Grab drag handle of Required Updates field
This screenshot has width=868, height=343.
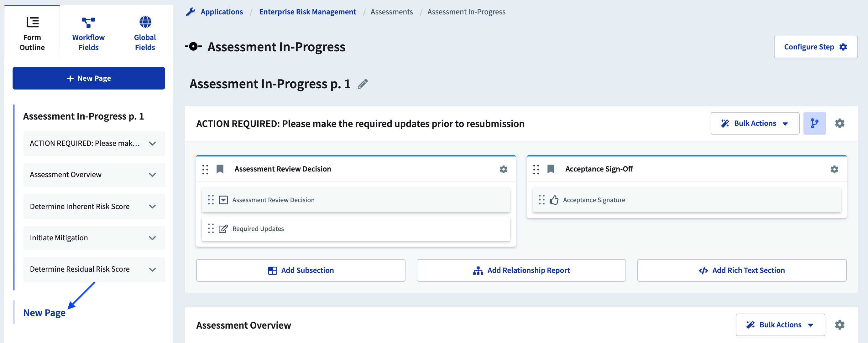point(211,228)
